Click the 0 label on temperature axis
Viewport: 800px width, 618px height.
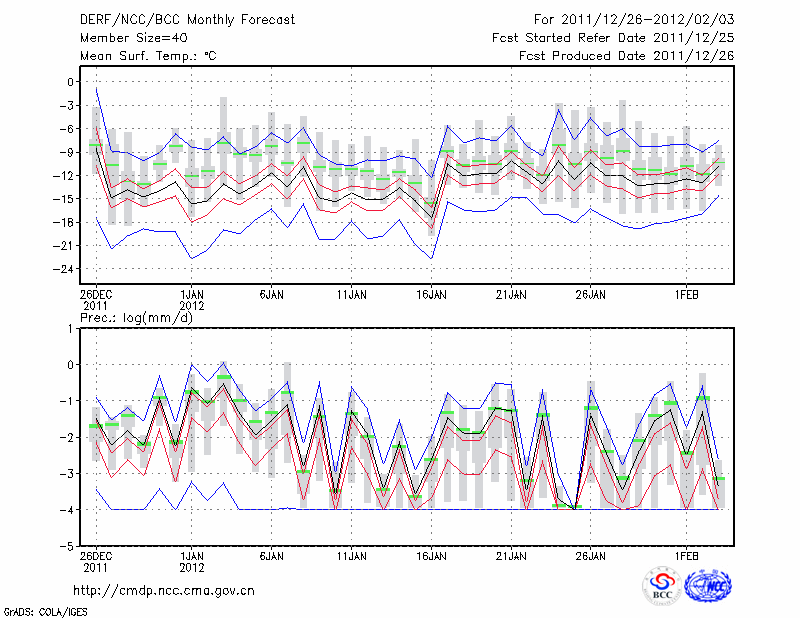[x=70, y=82]
